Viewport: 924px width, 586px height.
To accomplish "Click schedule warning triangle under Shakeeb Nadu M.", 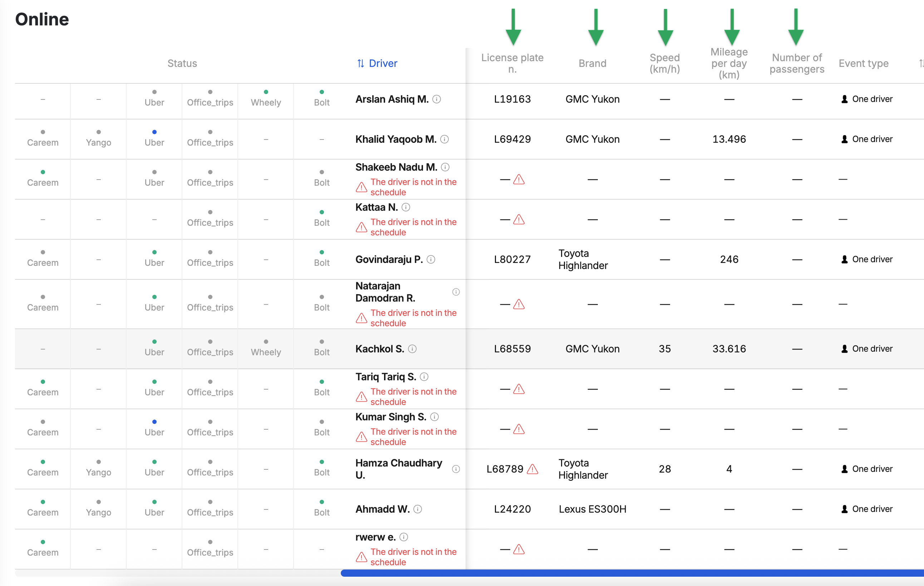I will 361,187.
